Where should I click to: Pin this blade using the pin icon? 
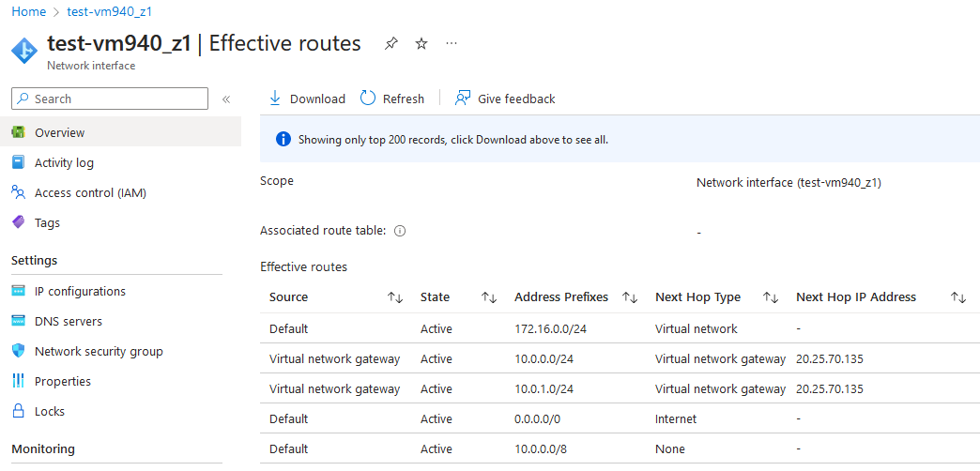pos(391,44)
